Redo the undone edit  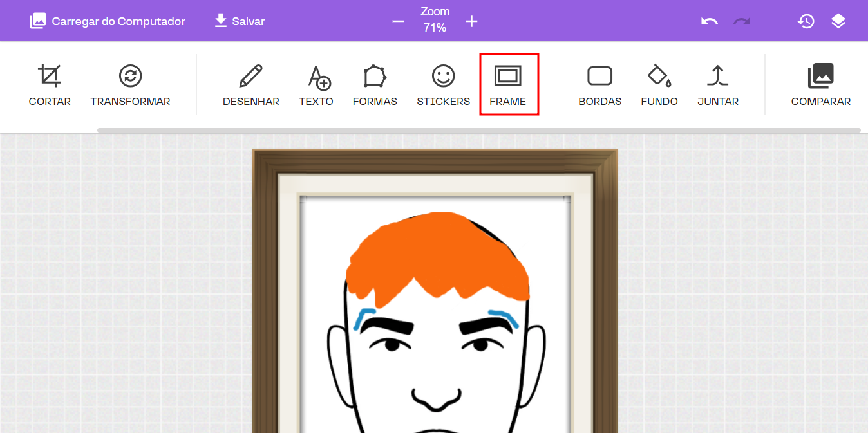[742, 21]
